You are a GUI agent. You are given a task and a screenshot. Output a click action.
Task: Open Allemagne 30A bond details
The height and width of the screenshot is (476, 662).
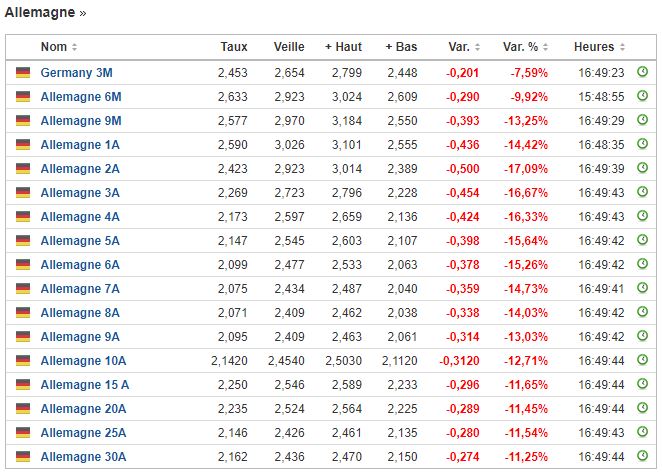tap(84, 457)
